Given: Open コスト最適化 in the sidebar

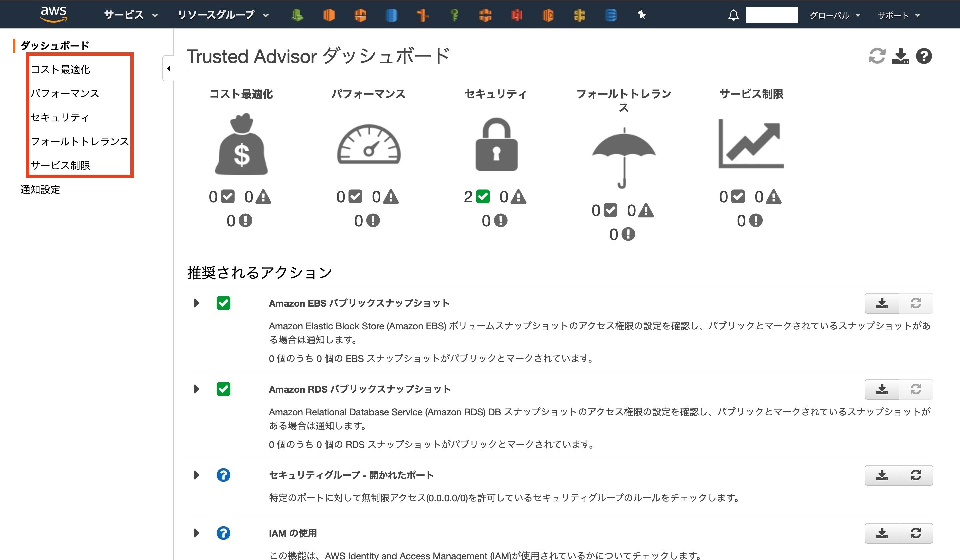Looking at the screenshot, I should click(x=60, y=70).
